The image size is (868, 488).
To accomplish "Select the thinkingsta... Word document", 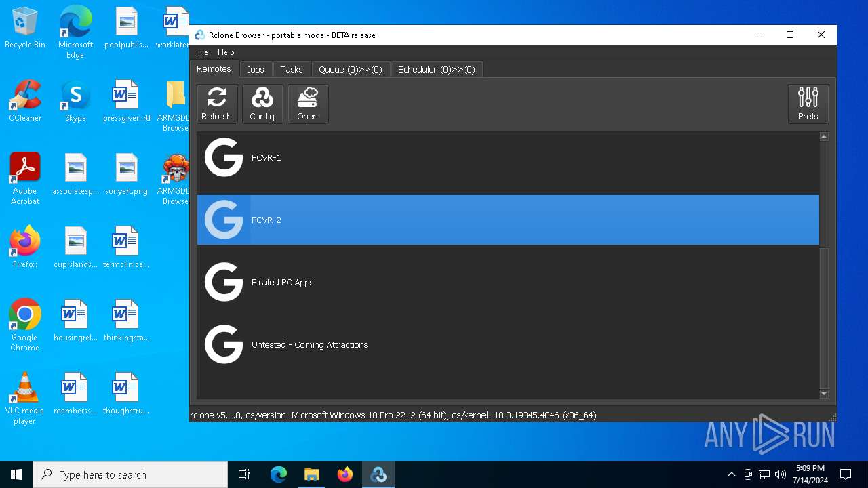I will coord(126,321).
